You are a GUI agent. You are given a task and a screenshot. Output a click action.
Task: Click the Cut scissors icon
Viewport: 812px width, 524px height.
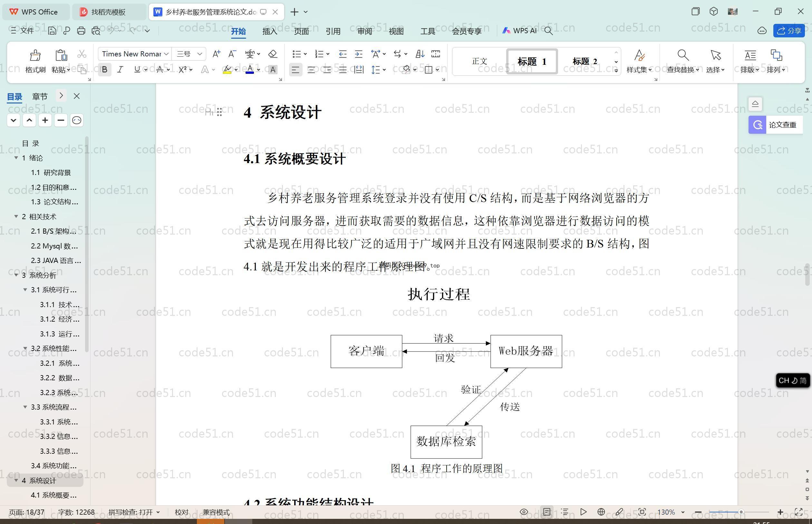coord(82,54)
